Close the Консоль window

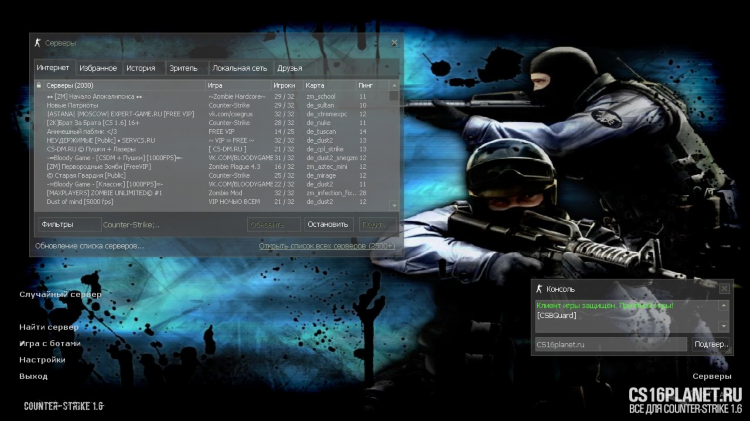coord(724,288)
